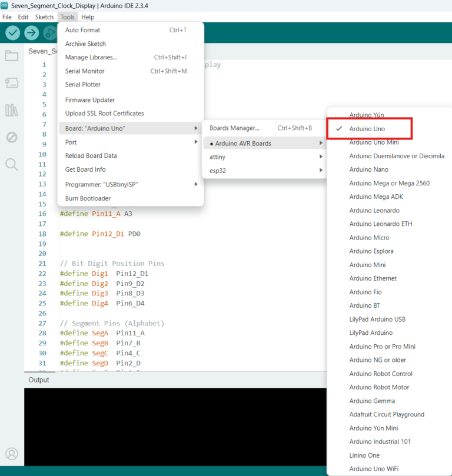Image resolution: width=452 pixels, height=476 pixels.
Task: Expand the Board: "Arduino Uno" submenu
Action: pyautogui.click(x=131, y=128)
